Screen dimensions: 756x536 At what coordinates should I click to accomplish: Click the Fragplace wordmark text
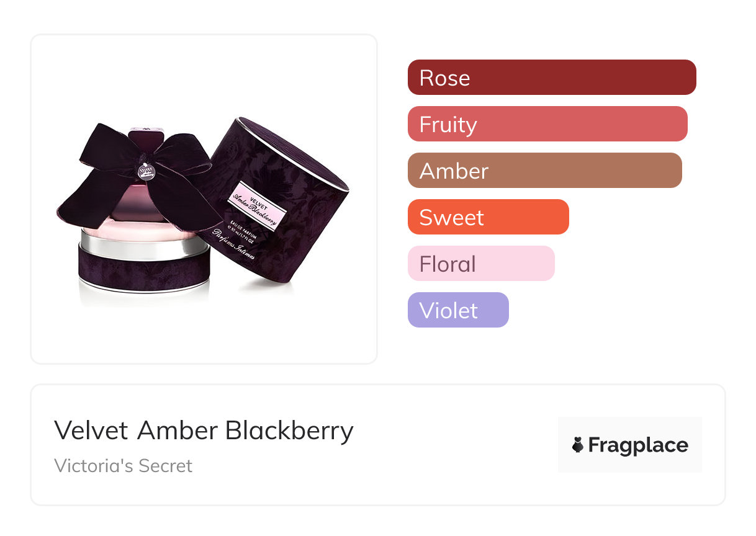(x=637, y=445)
